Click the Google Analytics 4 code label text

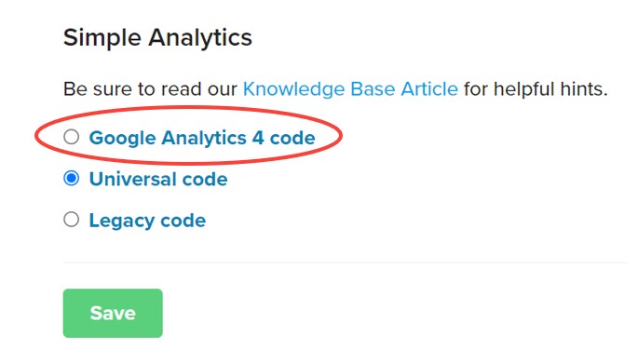coord(202,138)
